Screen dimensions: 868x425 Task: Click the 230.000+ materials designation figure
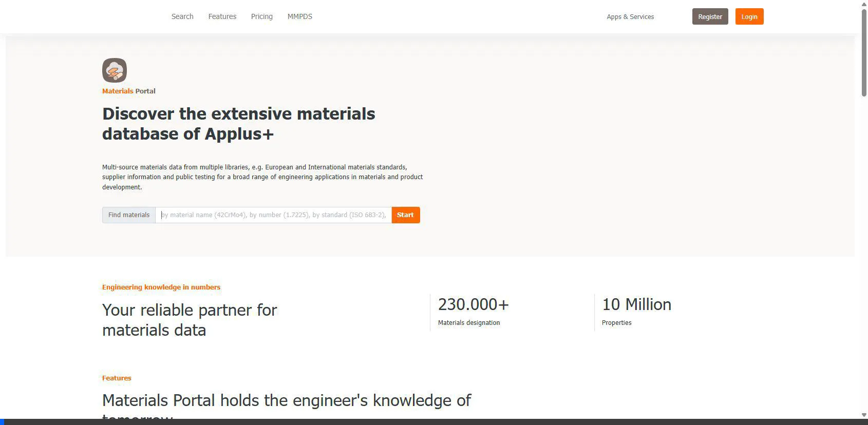click(473, 304)
